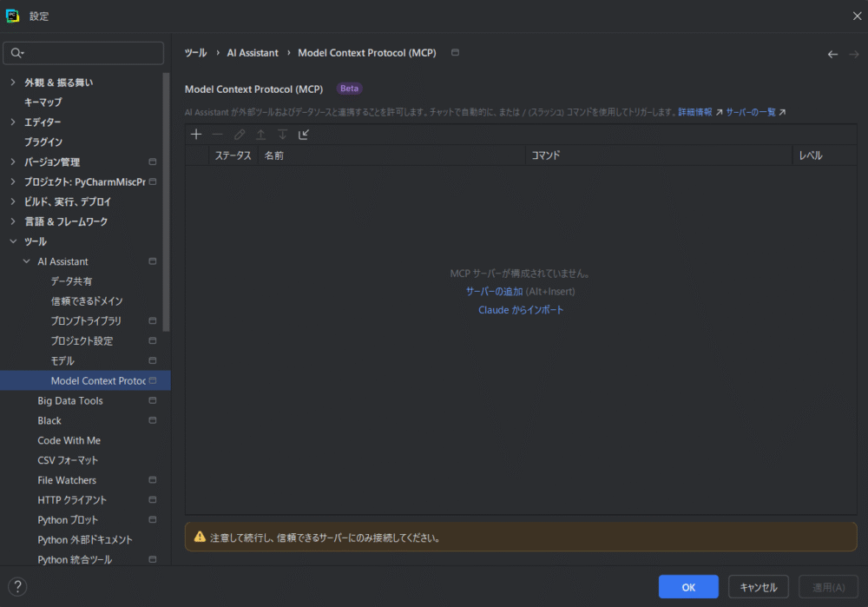Click the PyCharm logo in the title bar
Screen dimensions: 868x607
pos(12,16)
